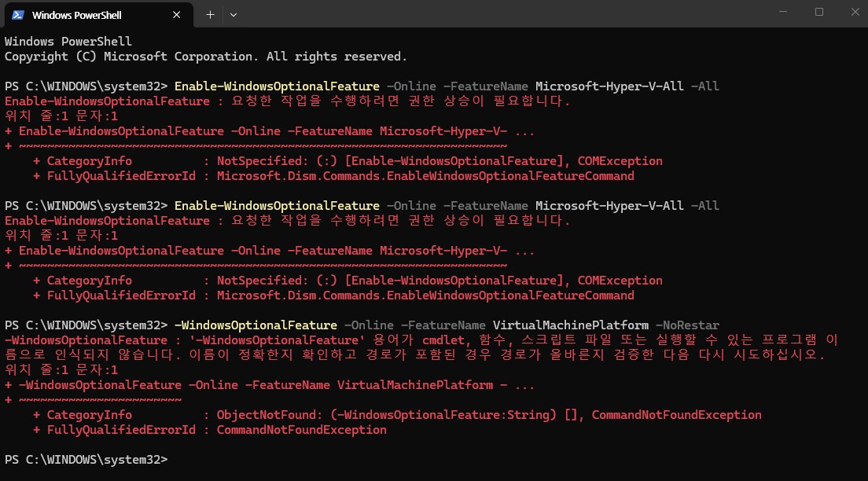Viewport: 868px width, 481px height.
Task: Click the PowerShell icon in the tab
Action: point(18,15)
